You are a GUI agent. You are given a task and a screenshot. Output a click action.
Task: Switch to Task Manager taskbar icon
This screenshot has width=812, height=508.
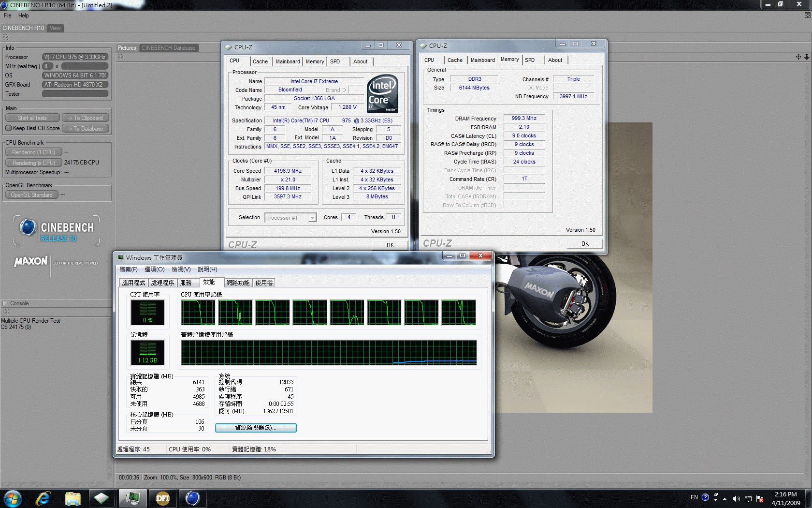click(132, 498)
